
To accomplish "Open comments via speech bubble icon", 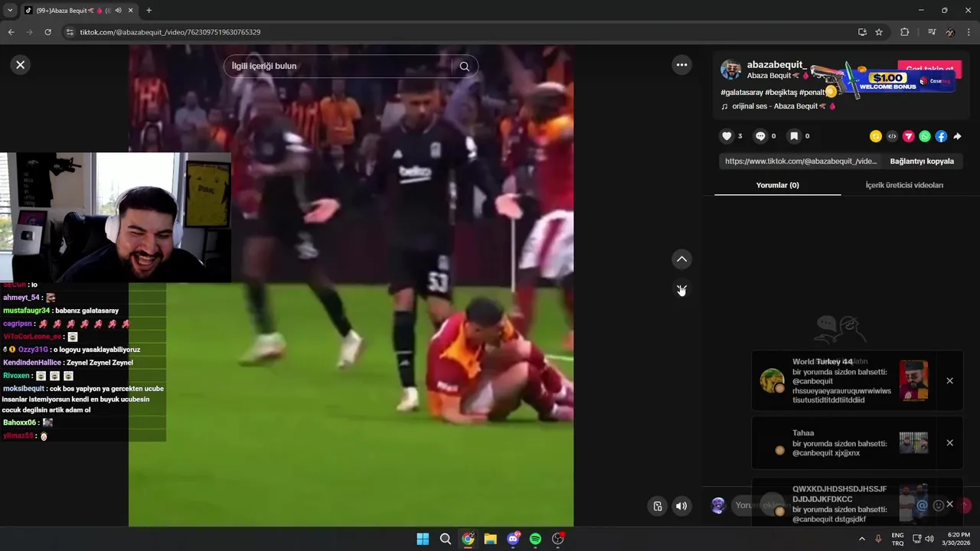I will [760, 136].
